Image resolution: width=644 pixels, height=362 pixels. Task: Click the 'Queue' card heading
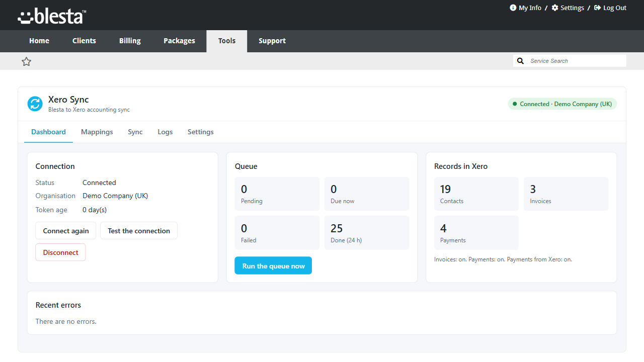click(x=246, y=166)
